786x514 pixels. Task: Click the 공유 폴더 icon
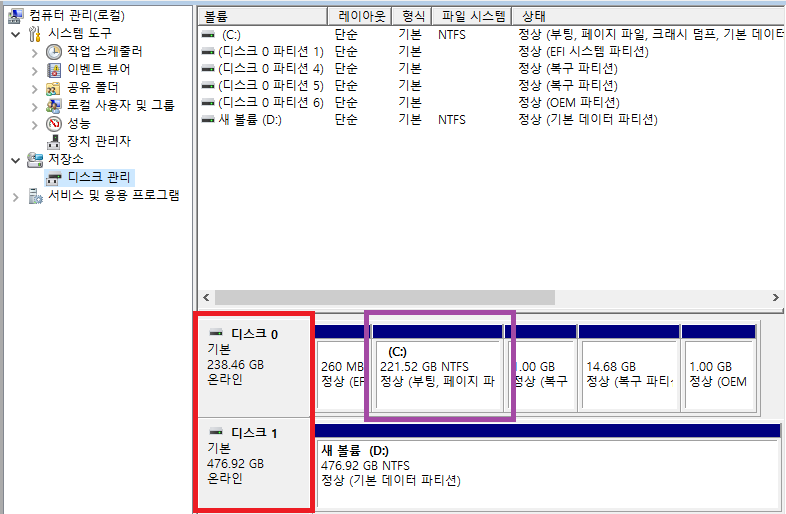(x=53, y=88)
